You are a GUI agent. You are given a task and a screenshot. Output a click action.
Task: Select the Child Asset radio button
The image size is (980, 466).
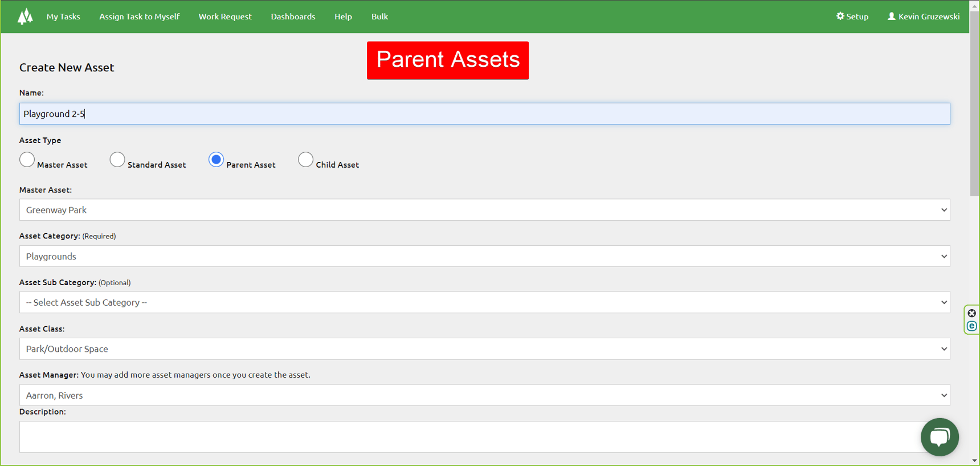tap(305, 160)
